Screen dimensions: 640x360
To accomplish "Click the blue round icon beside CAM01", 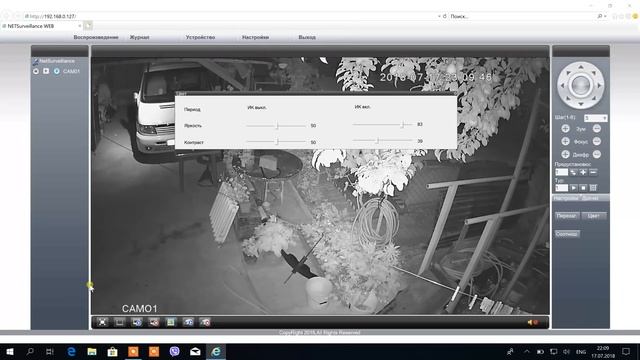I will click(x=57, y=71).
